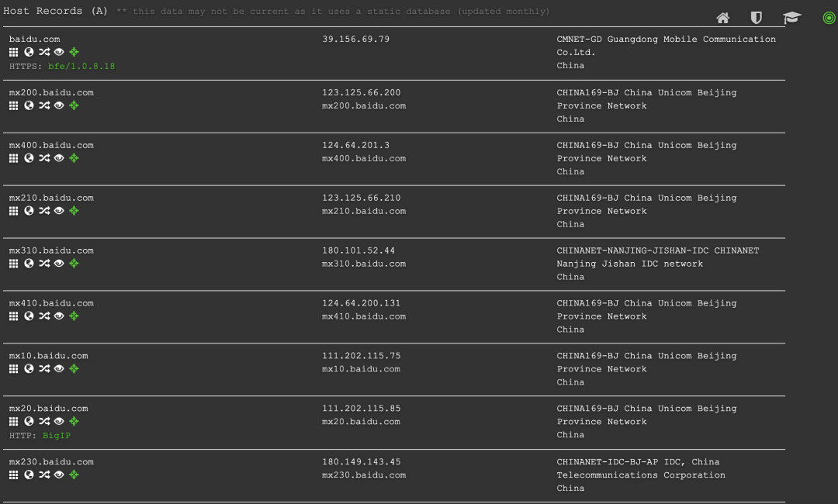Viewport: 838px width, 504px height.
Task: Click grid icon under baidu.com host
Action: (x=13, y=52)
